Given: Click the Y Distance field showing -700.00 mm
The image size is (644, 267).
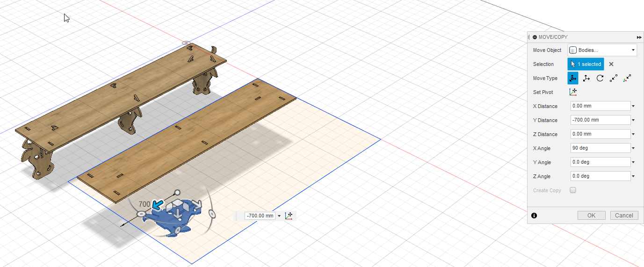Looking at the screenshot, I should click(601, 120).
